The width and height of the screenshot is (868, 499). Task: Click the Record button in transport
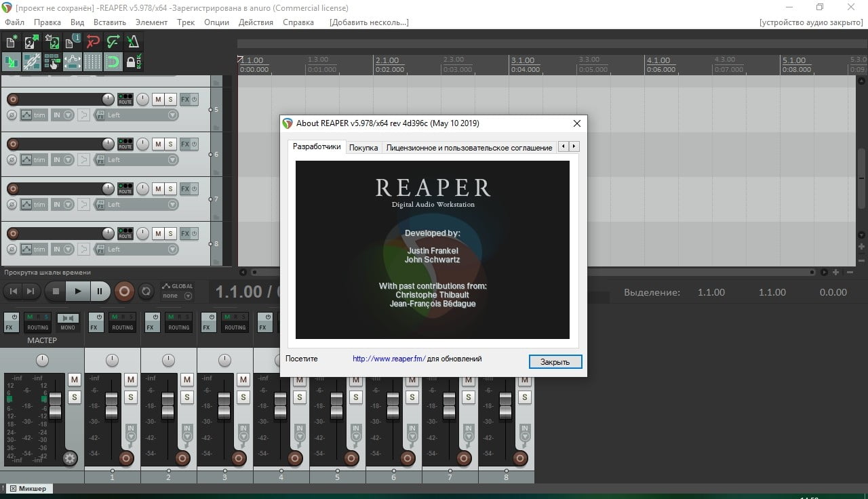124,292
